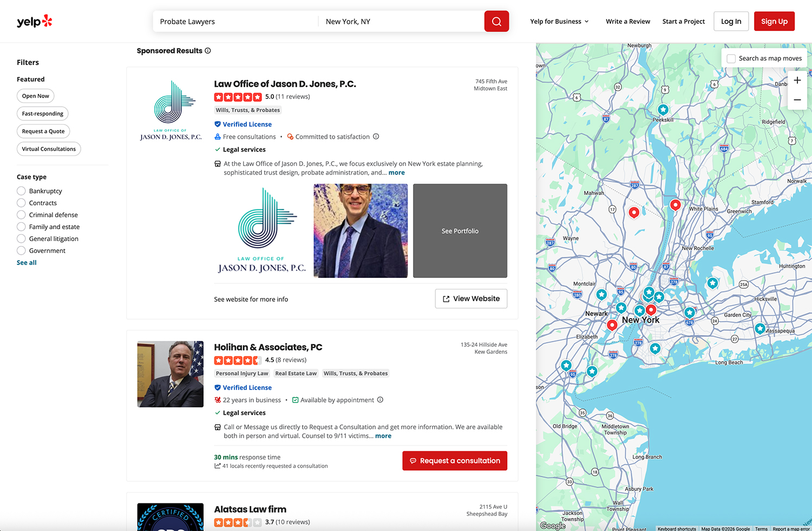812x531 pixels.
Task: Zoom in on the map
Action: tap(797, 80)
